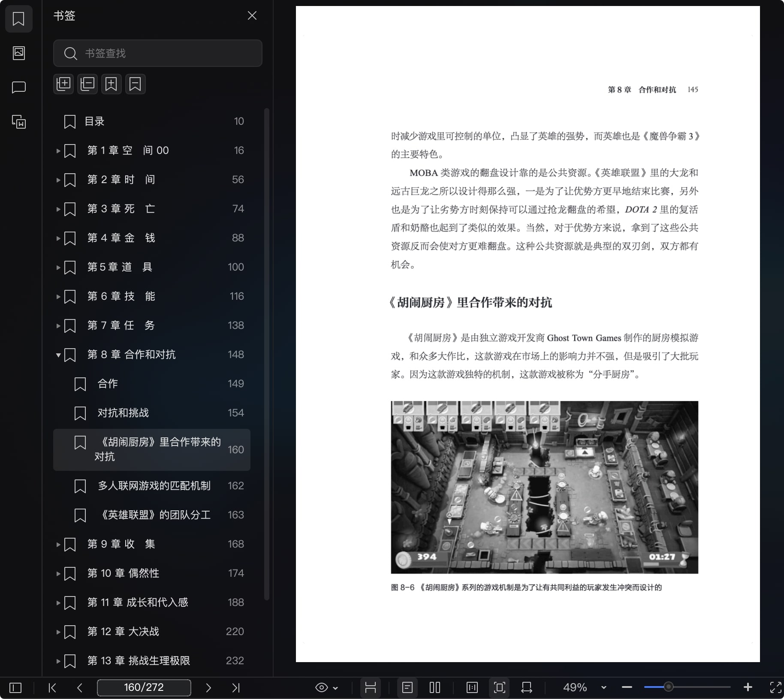Open eye protection mode icon
Screen dimensions: 784x699
point(322,688)
